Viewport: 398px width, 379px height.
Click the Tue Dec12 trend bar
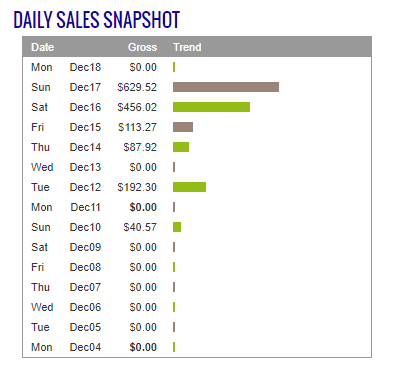[x=189, y=187]
